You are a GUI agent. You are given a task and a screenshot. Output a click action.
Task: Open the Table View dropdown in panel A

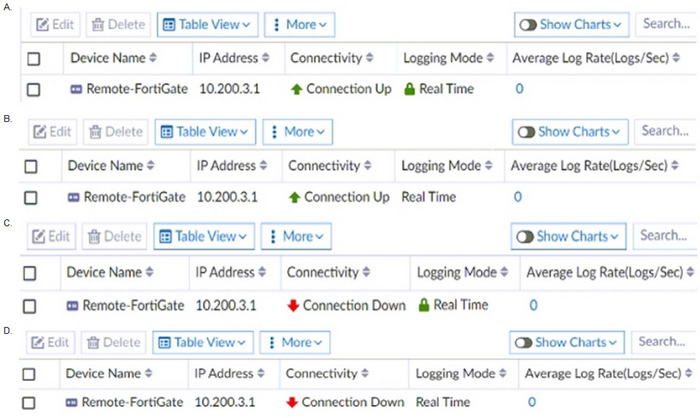208,25
